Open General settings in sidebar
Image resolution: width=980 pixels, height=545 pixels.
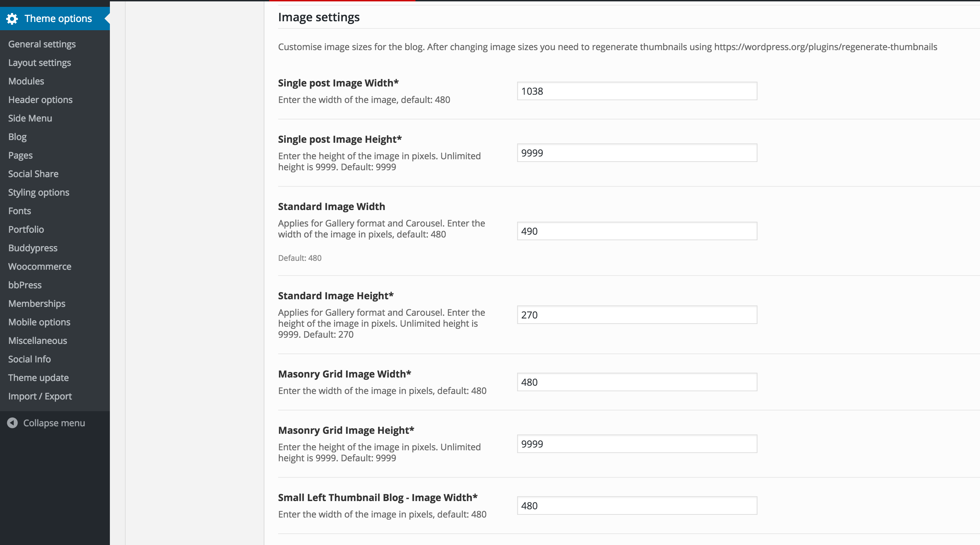tap(42, 44)
